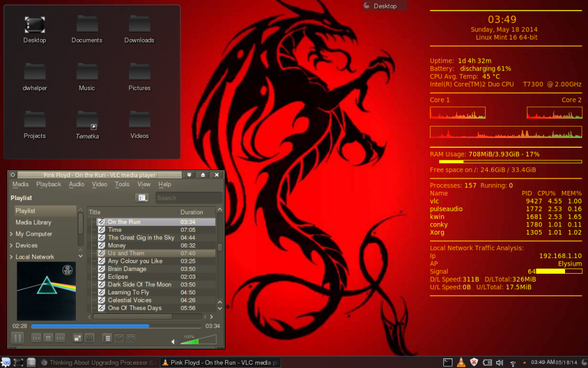Seek in the VLC playback progress bar
588x368 pixels.
point(116,326)
